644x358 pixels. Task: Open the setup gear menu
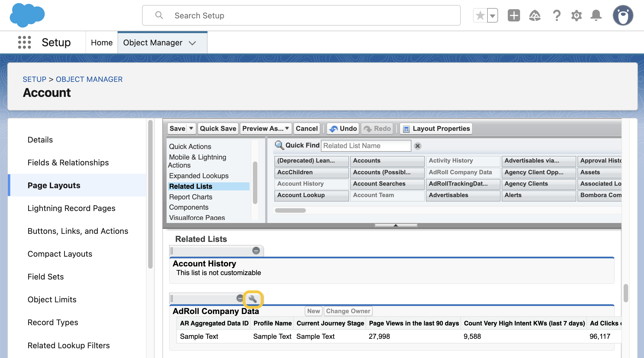576,15
